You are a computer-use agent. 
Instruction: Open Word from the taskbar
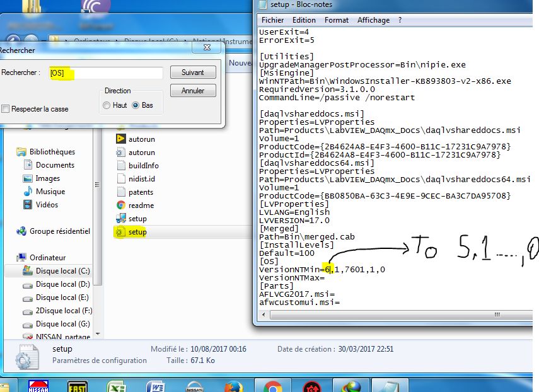156,386
